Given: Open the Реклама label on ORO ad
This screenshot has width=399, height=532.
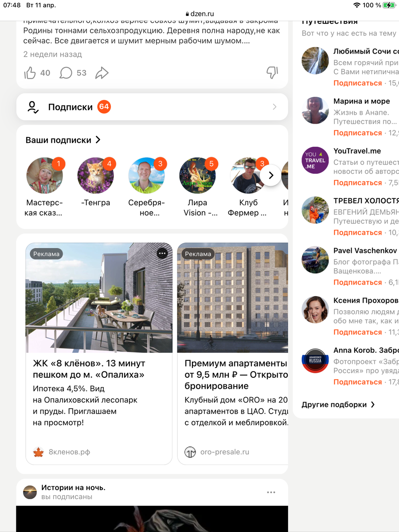Looking at the screenshot, I should click(198, 254).
